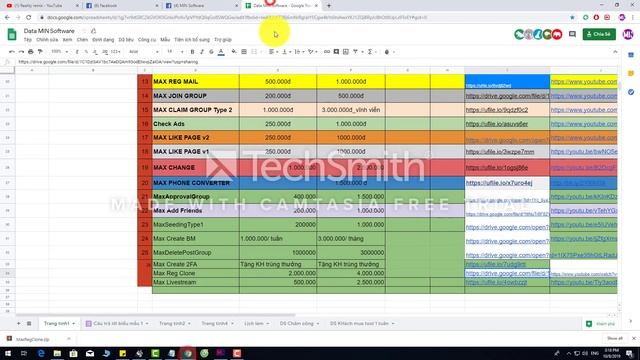Image resolution: width=640 pixels, height=360 pixels.
Task: Click the insert chart icon
Action: click(346, 52)
